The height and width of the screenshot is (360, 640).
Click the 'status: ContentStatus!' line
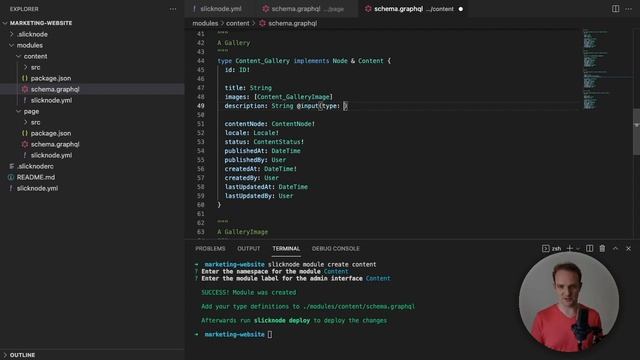pyautogui.click(x=264, y=142)
